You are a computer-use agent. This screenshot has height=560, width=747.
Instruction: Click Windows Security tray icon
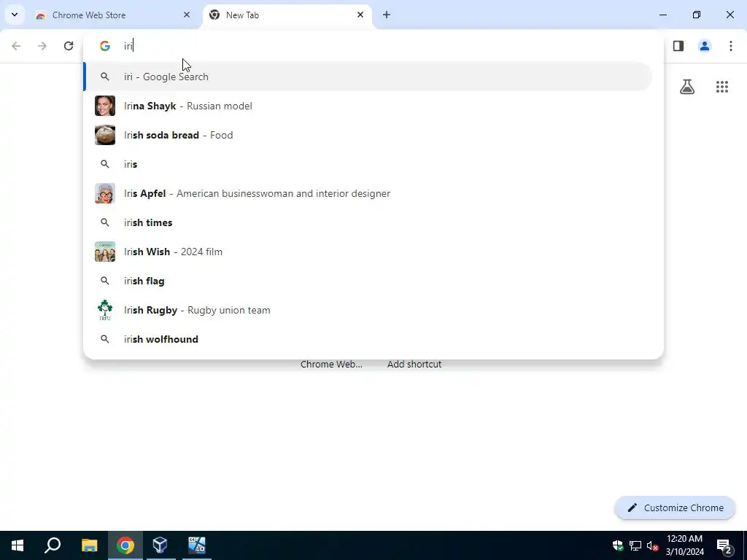tap(618, 545)
